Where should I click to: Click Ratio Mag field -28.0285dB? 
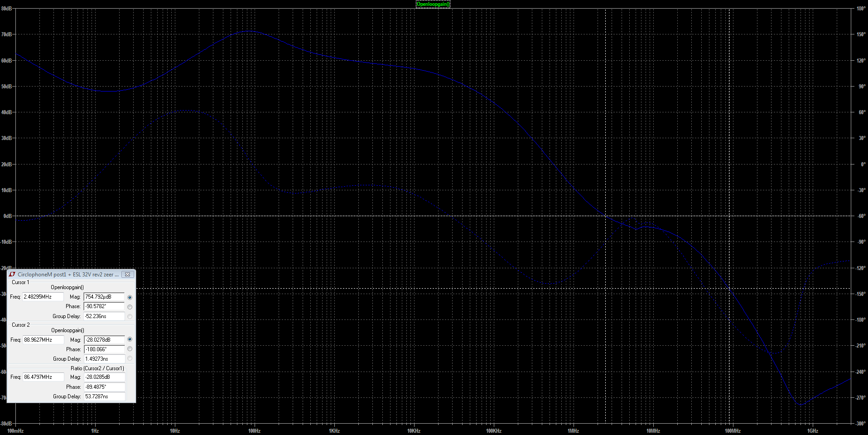tap(104, 377)
